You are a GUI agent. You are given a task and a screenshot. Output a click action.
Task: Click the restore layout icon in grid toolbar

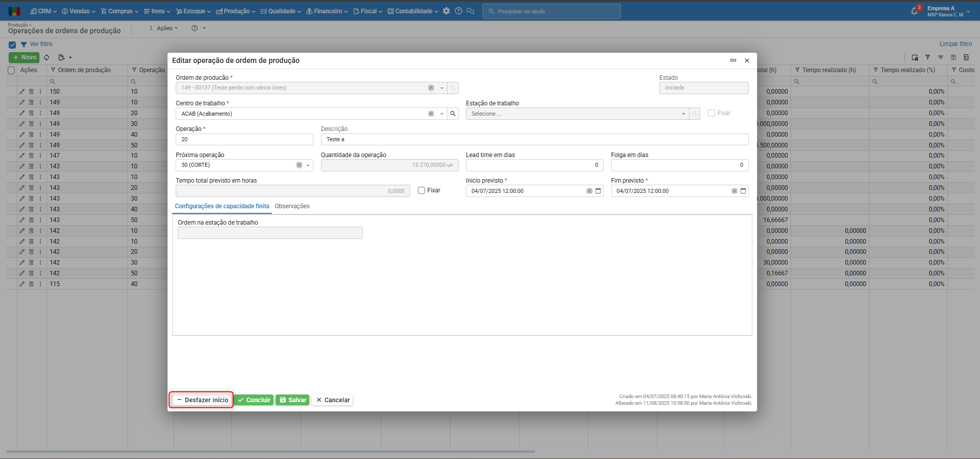(x=966, y=57)
